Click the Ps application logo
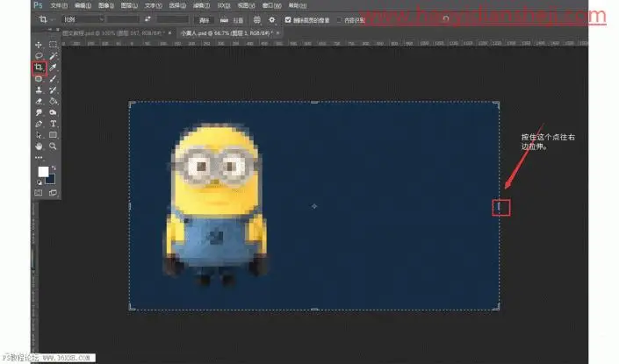 coord(38,5)
